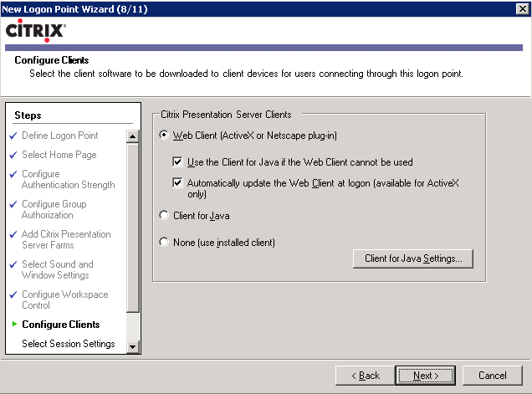
Task: Click checkmark beside Add Citrix Presentation Server Farms
Action: click(13, 234)
